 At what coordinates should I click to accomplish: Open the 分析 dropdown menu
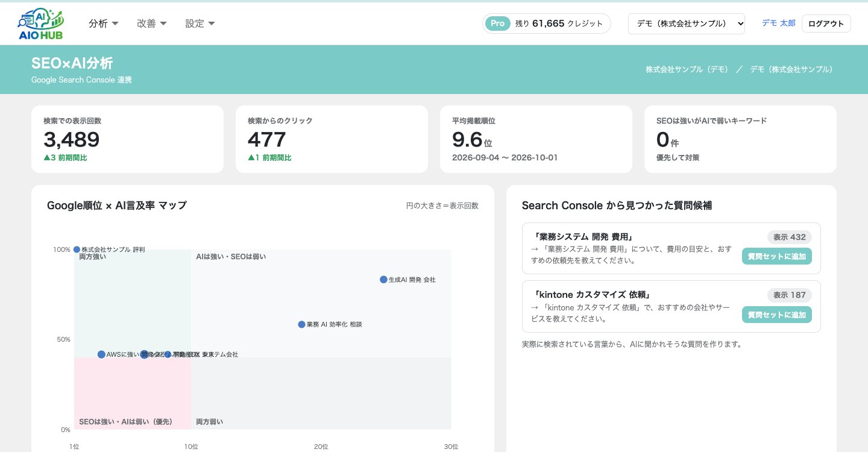[x=104, y=24]
